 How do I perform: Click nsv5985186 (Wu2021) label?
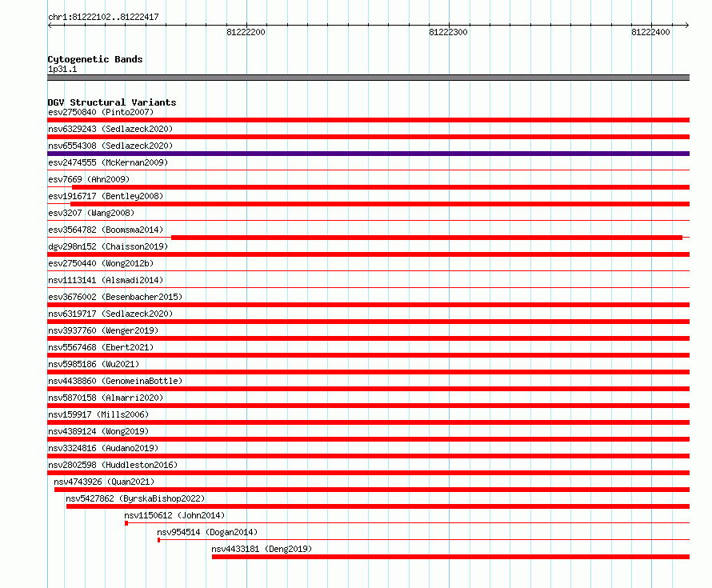click(x=94, y=364)
